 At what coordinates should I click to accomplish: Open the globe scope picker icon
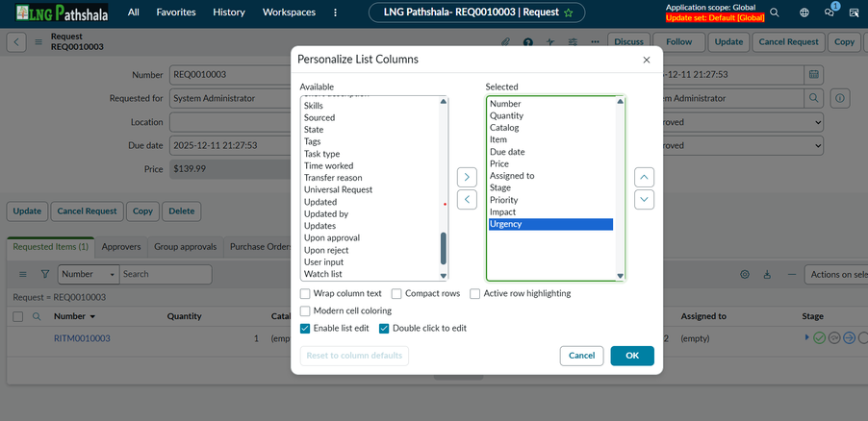[804, 12]
